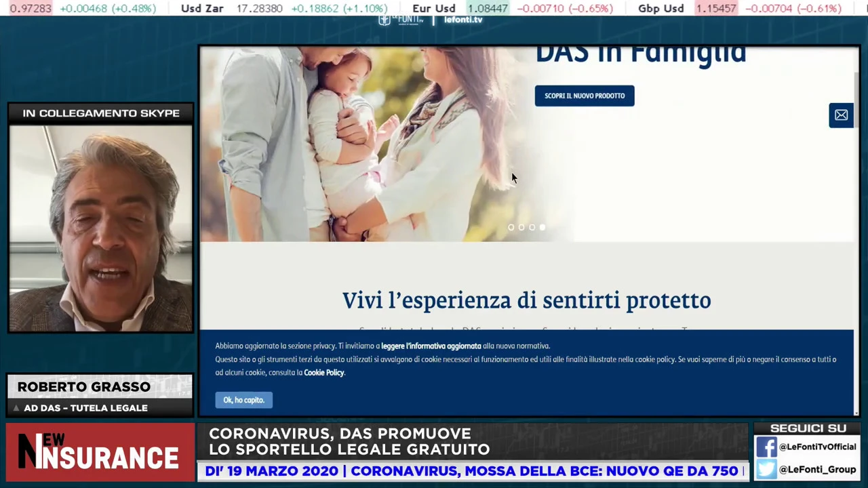Click the @LeFontiTvOfficial handle text

coord(818,447)
